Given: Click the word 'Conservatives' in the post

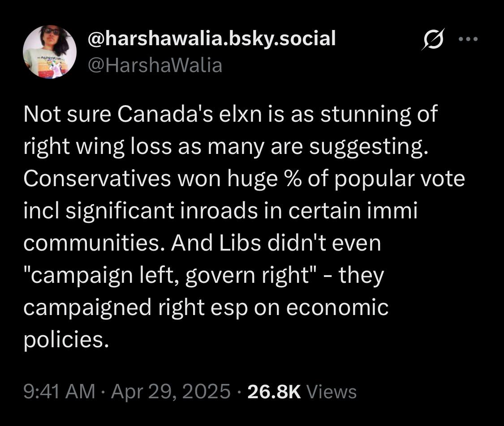Looking at the screenshot, I should [x=97, y=178].
